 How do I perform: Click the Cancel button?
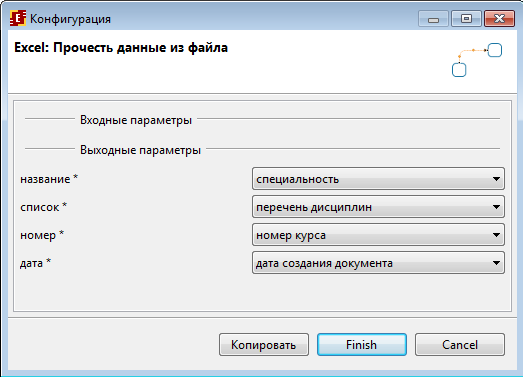click(460, 345)
